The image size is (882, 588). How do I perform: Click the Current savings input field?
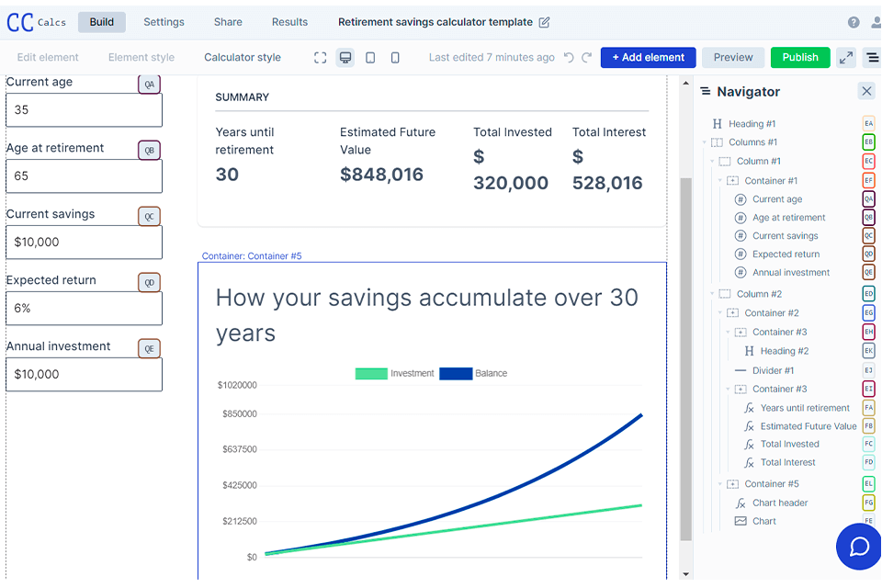click(84, 243)
